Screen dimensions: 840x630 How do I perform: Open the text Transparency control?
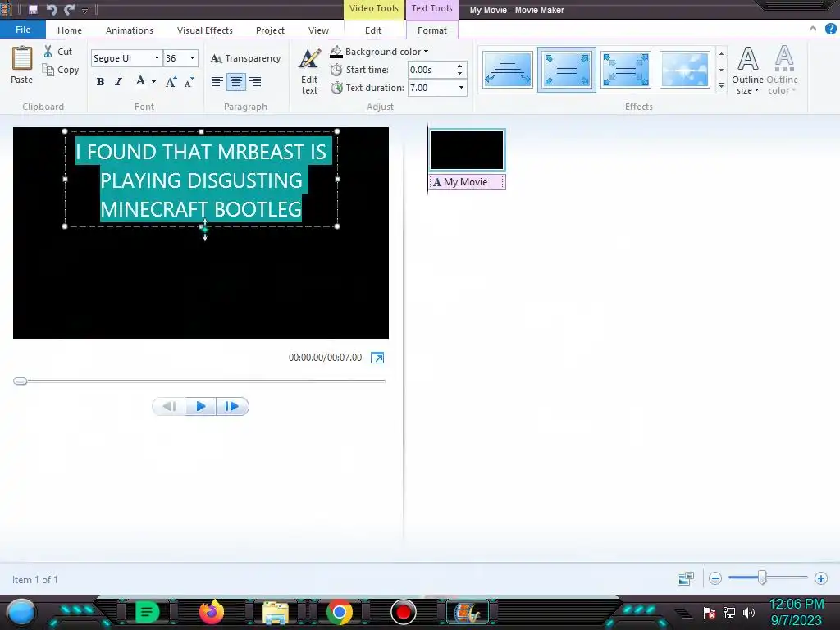point(245,58)
